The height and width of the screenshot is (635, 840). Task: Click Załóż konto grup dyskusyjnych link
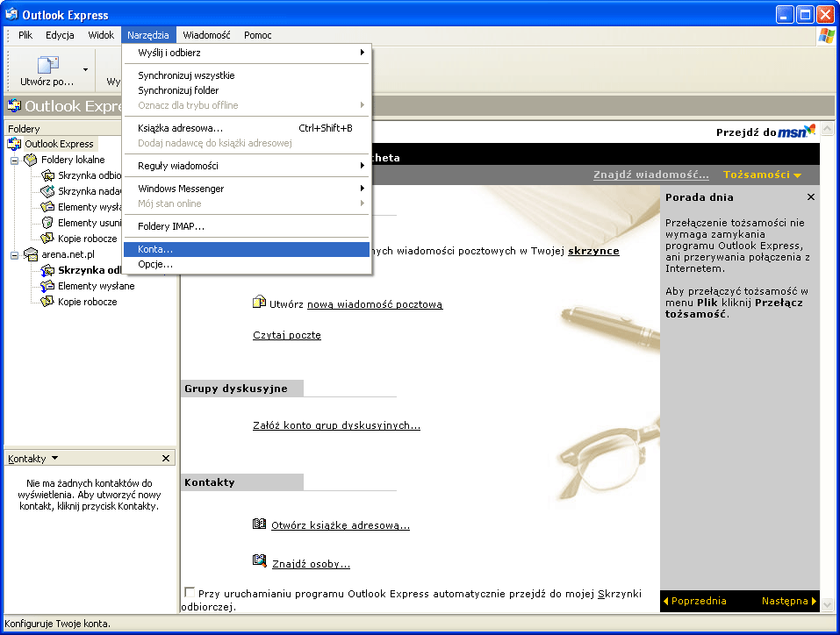point(336,425)
